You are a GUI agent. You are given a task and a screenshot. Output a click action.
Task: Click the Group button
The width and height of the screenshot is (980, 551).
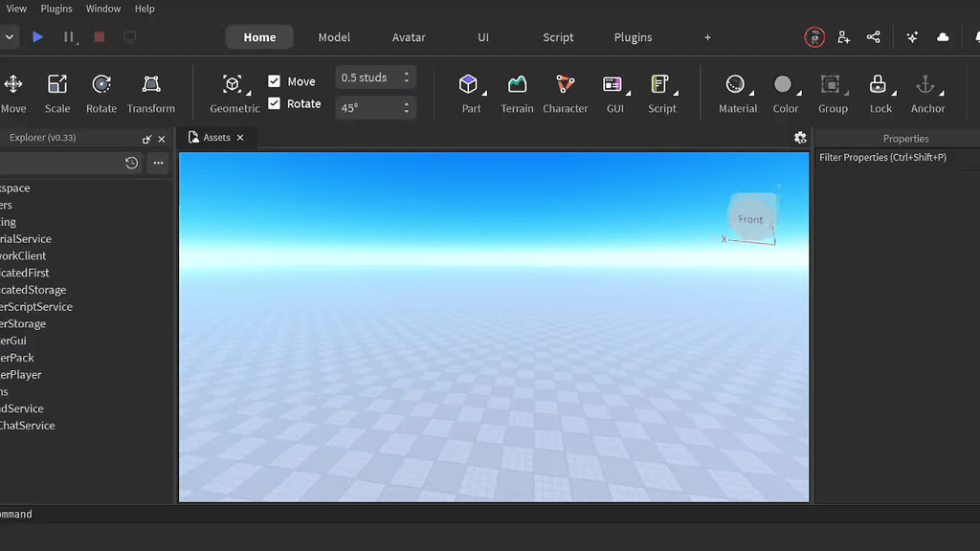(832, 91)
